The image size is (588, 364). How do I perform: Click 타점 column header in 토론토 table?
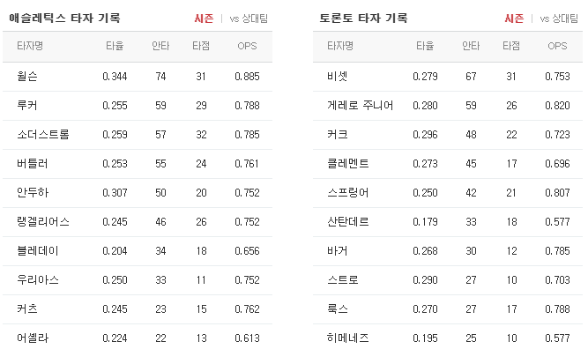pos(511,46)
